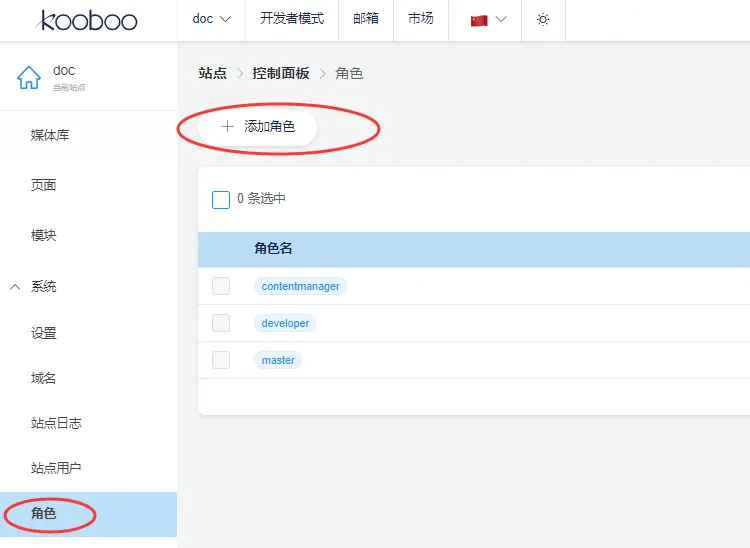Tick the select-all checkbox beside 0 条选中
Image resolution: width=750 pixels, height=548 pixels.
(x=221, y=199)
